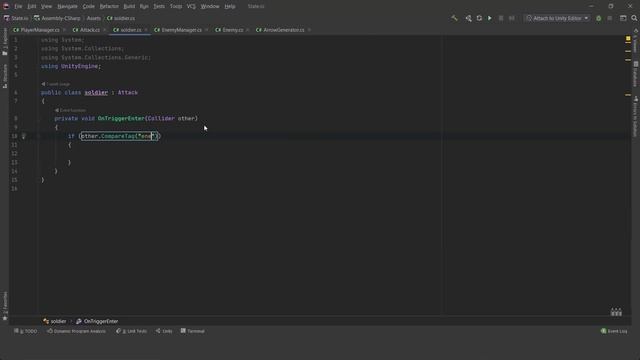Open the Terminal tool window
This screenshot has height=360, width=640.
tap(193, 331)
